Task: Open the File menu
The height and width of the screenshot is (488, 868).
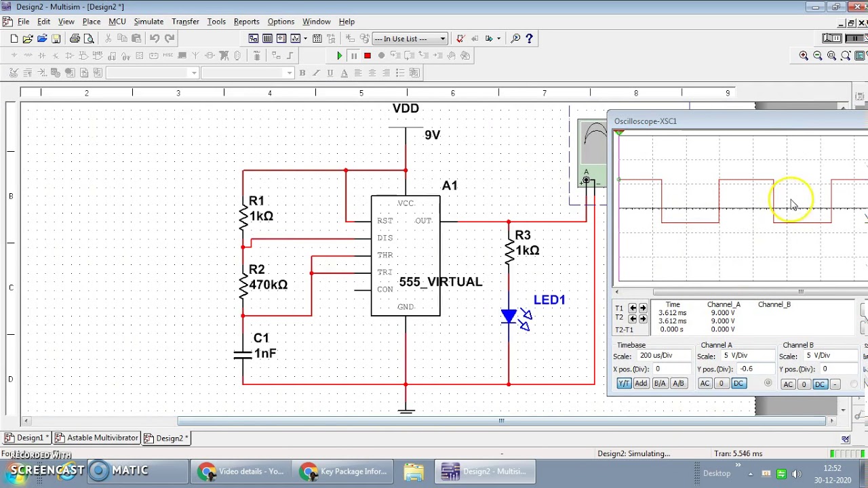Action: coord(23,22)
